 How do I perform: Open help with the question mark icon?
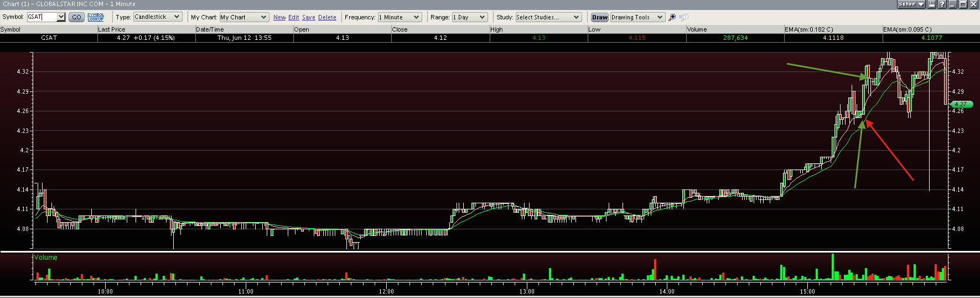point(942,4)
